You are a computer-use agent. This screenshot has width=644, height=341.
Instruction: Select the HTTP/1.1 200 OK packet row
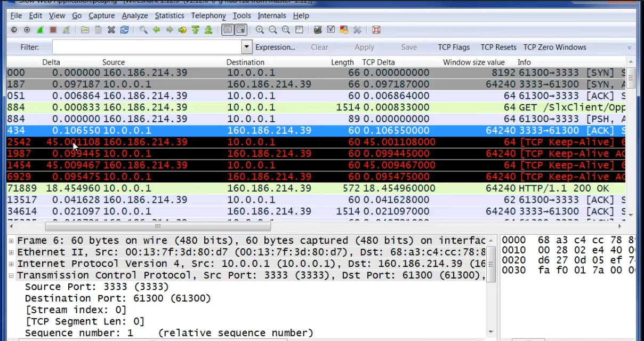(x=316, y=188)
